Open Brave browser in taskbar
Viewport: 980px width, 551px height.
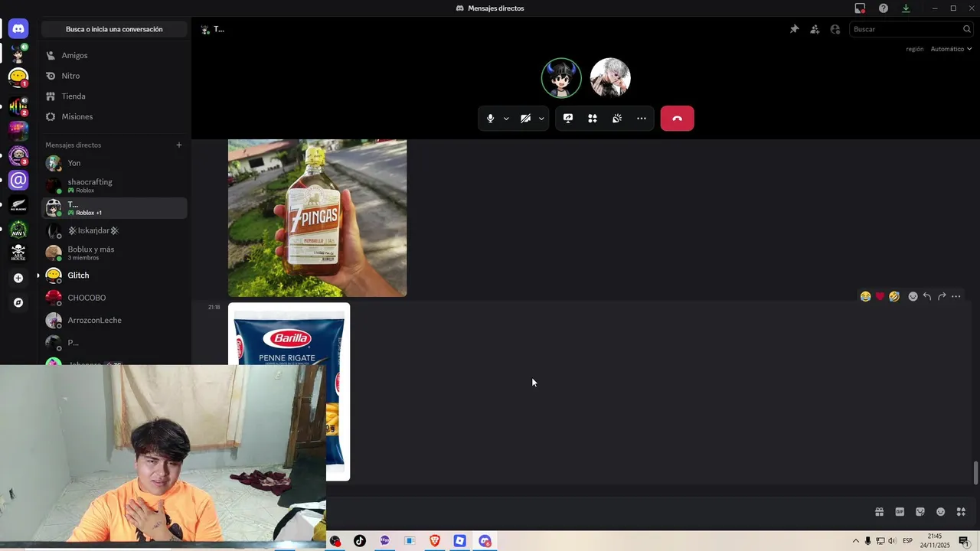coord(435,541)
